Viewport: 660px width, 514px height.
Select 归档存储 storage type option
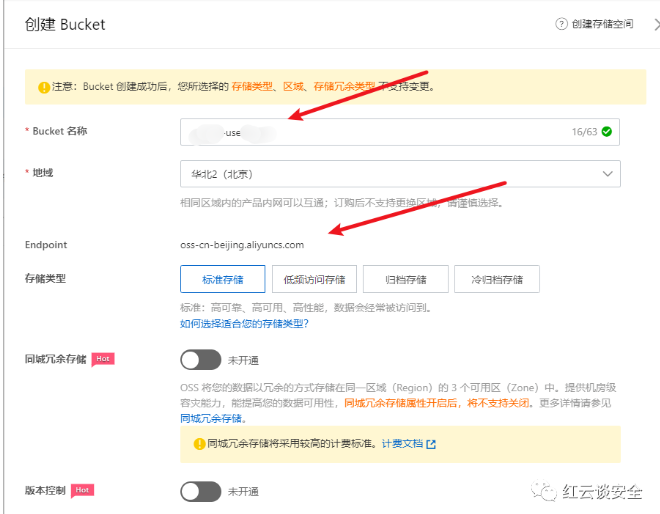point(405,279)
